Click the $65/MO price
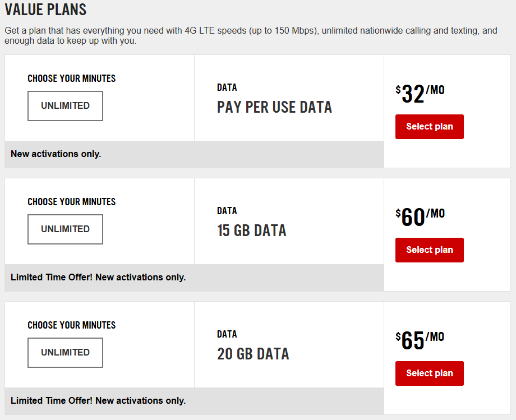Viewport: 516px width, 420px height. pos(420,341)
